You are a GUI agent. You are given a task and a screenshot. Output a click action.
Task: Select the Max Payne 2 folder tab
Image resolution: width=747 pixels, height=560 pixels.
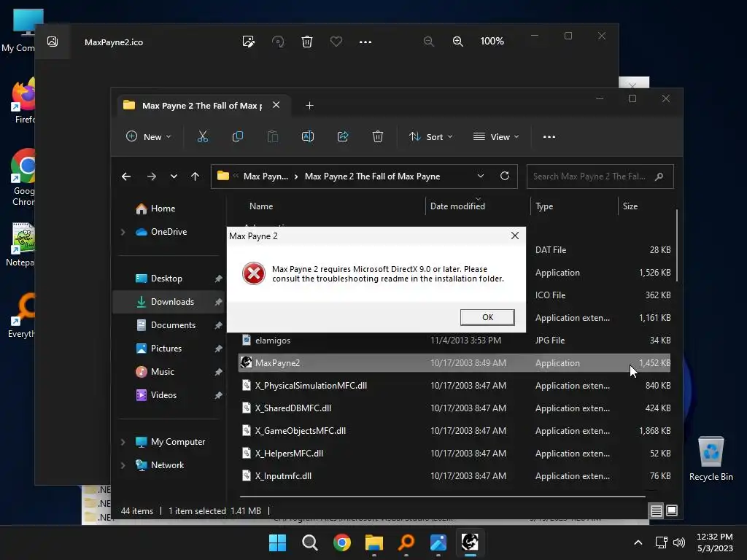[x=203, y=105]
